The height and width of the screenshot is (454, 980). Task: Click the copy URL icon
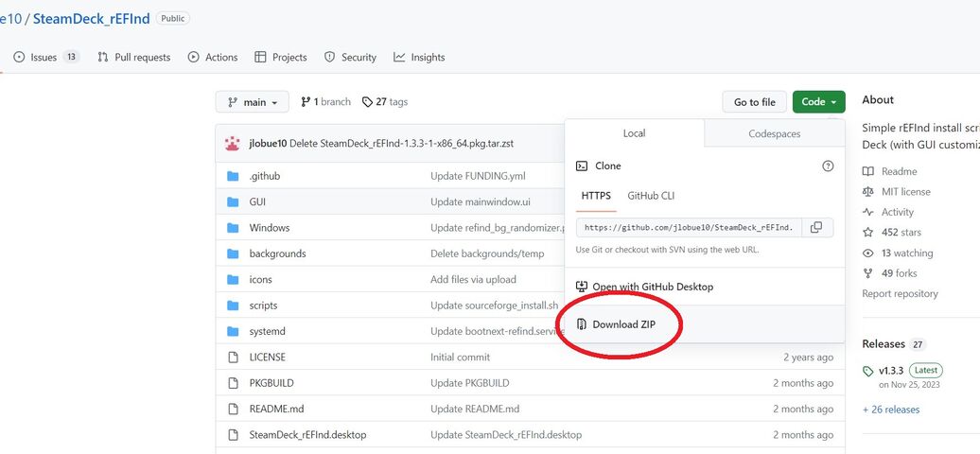click(x=816, y=228)
